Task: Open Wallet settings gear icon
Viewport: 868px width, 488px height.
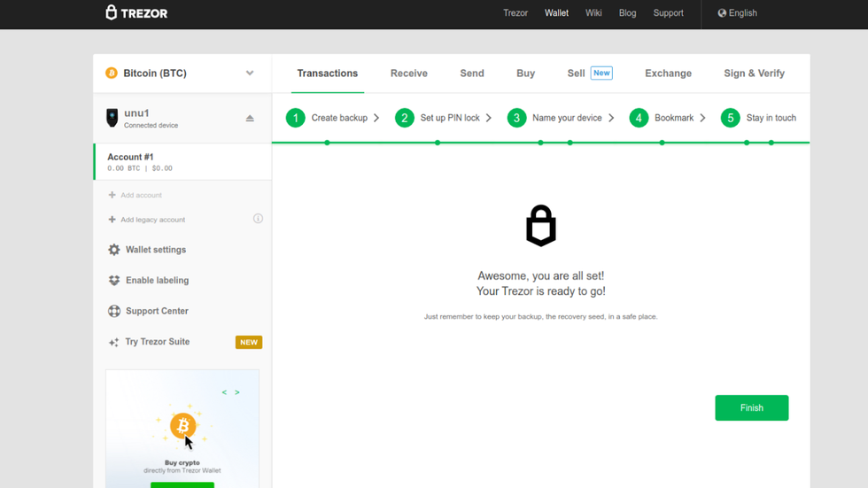Action: 114,250
